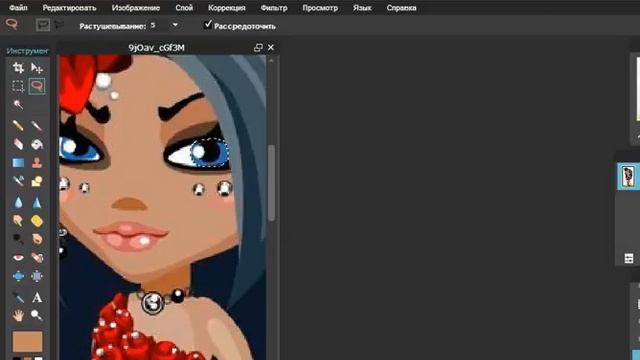640x360 pixels.
Task: Select the Clone Stamp tool
Action: click(37, 162)
